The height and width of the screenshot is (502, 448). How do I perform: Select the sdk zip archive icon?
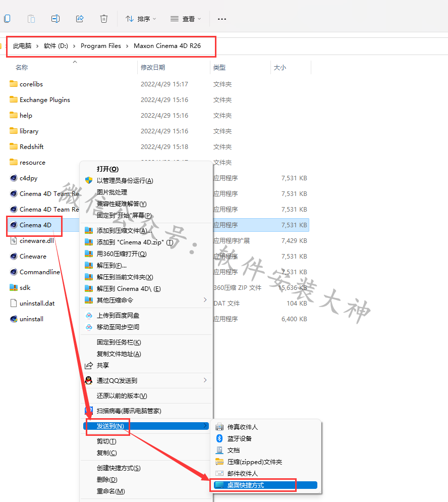click(x=14, y=288)
